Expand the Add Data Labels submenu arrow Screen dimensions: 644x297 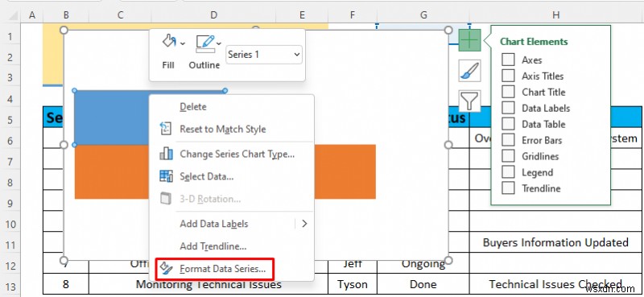[x=304, y=224]
